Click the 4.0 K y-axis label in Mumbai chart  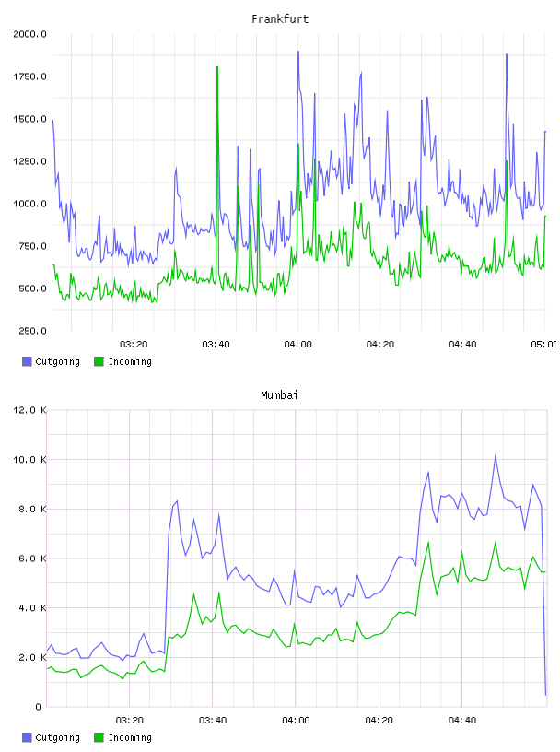[x=32, y=608]
